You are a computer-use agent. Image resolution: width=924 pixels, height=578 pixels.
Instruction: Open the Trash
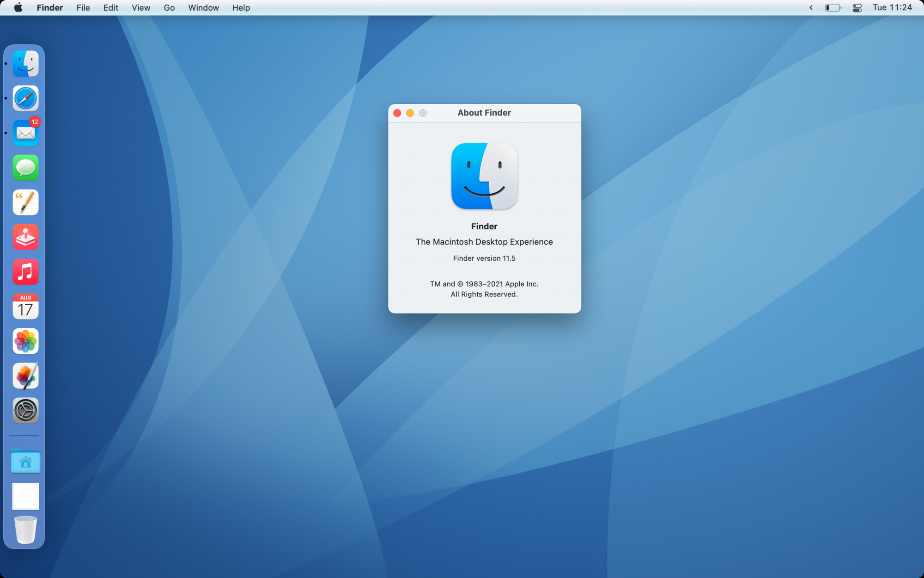(25, 530)
